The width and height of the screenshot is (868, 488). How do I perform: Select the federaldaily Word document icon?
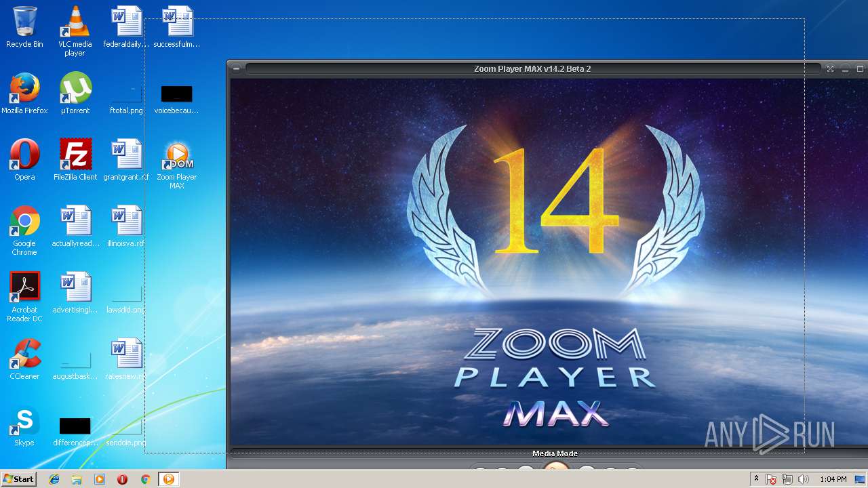(126, 27)
